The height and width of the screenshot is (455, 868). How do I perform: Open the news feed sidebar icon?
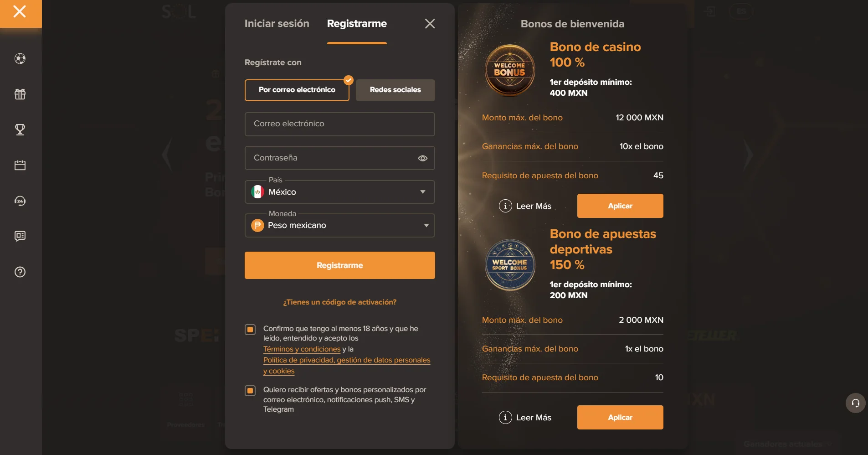coord(20,236)
